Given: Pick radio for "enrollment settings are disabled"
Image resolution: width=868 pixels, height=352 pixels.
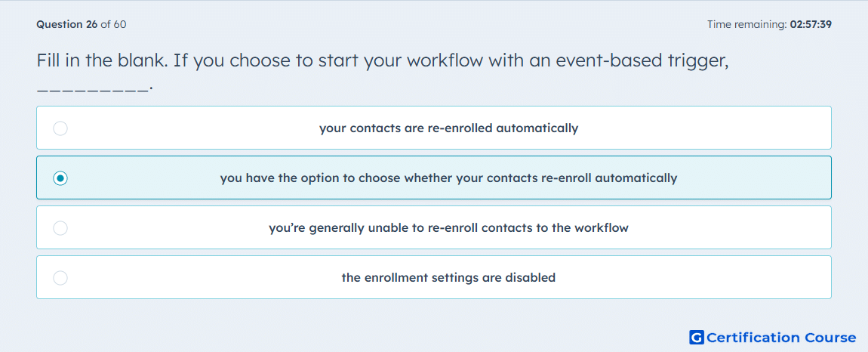Looking at the screenshot, I should [60, 278].
